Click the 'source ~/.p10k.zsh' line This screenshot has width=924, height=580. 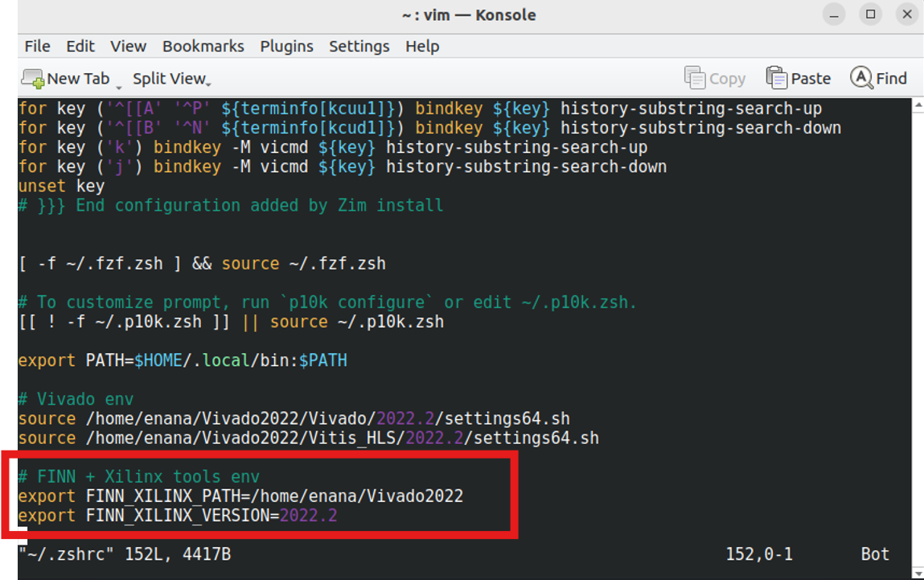[x=231, y=322]
